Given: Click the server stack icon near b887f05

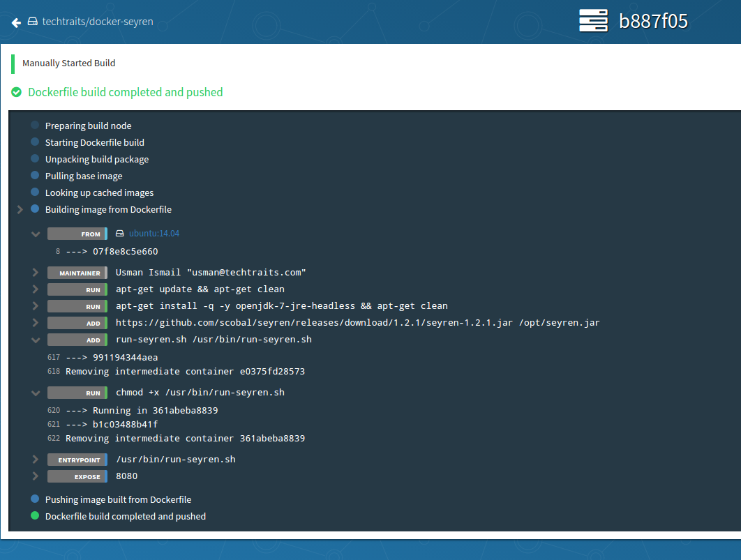Looking at the screenshot, I should click(x=593, y=21).
